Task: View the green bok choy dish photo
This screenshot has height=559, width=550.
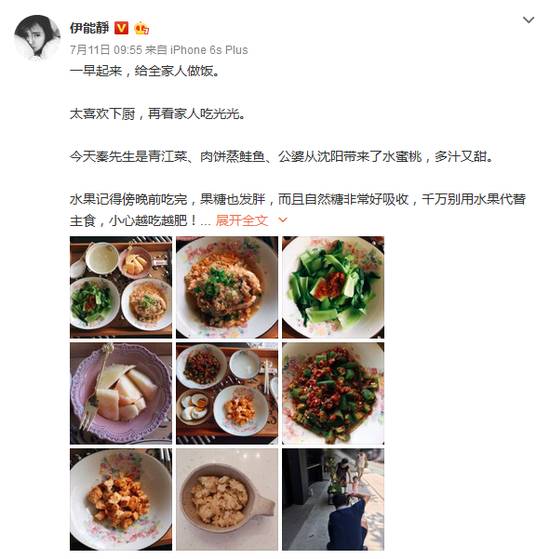Action: pyautogui.click(x=333, y=287)
